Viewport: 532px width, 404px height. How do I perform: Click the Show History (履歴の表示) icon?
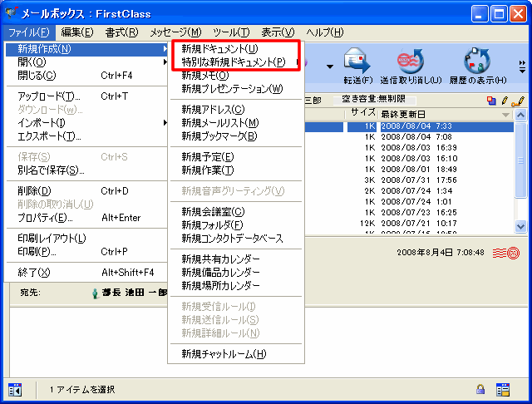(477, 63)
